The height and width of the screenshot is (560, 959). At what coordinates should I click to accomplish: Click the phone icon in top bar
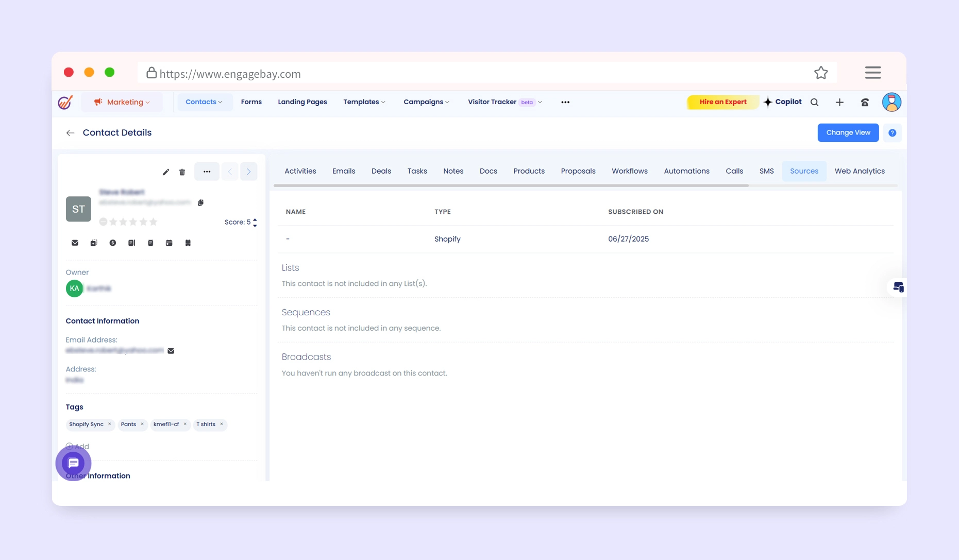click(x=865, y=103)
